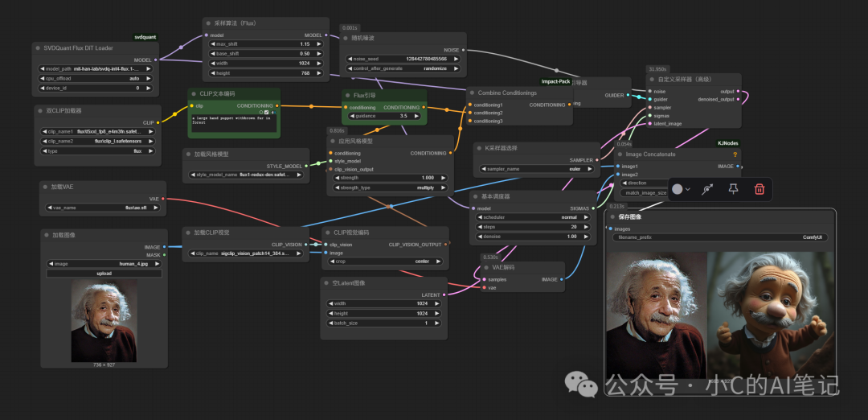Click the MODEL output socket on SVDQuant Flux DIT Loader
This screenshot has width=868, height=420.
(156, 60)
